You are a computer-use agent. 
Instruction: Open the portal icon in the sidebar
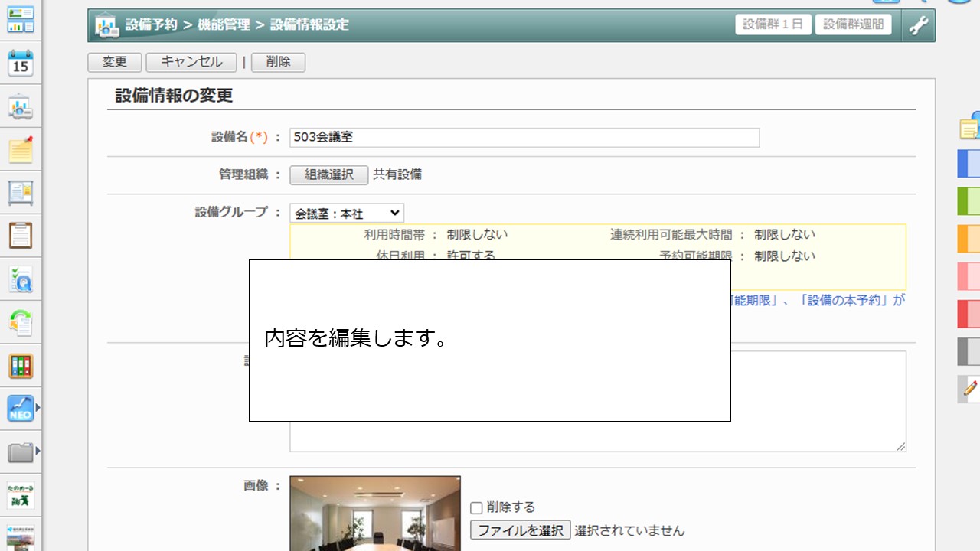pyautogui.click(x=21, y=19)
